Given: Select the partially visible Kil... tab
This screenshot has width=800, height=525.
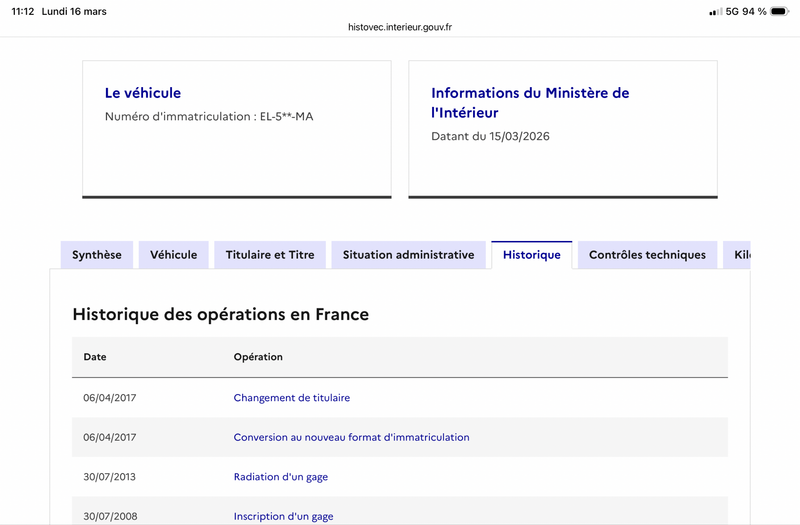Looking at the screenshot, I should tap(739, 255).
